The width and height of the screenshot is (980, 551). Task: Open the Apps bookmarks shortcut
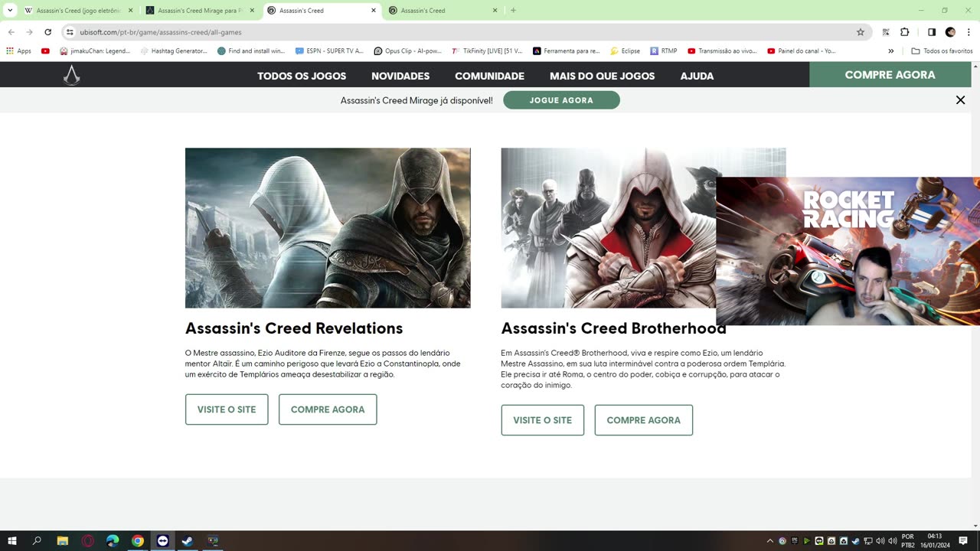tap(19, 51)
